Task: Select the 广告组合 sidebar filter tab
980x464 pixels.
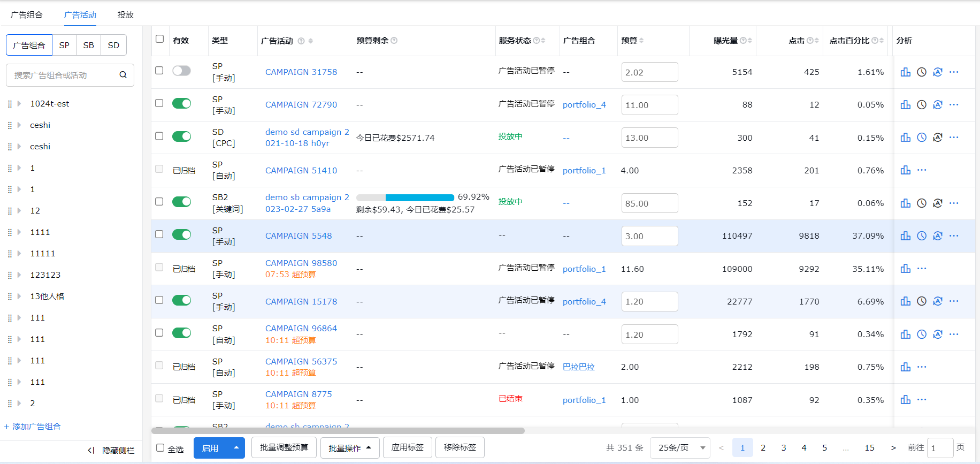Action: 29,45
